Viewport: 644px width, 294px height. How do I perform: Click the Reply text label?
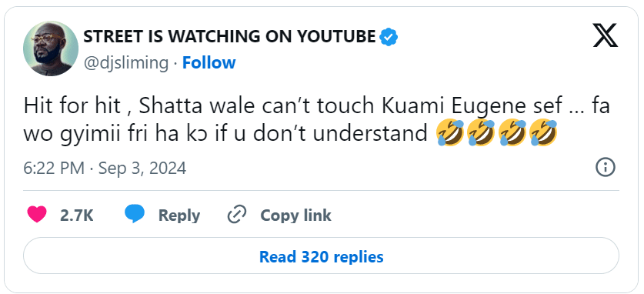(179, 215)
